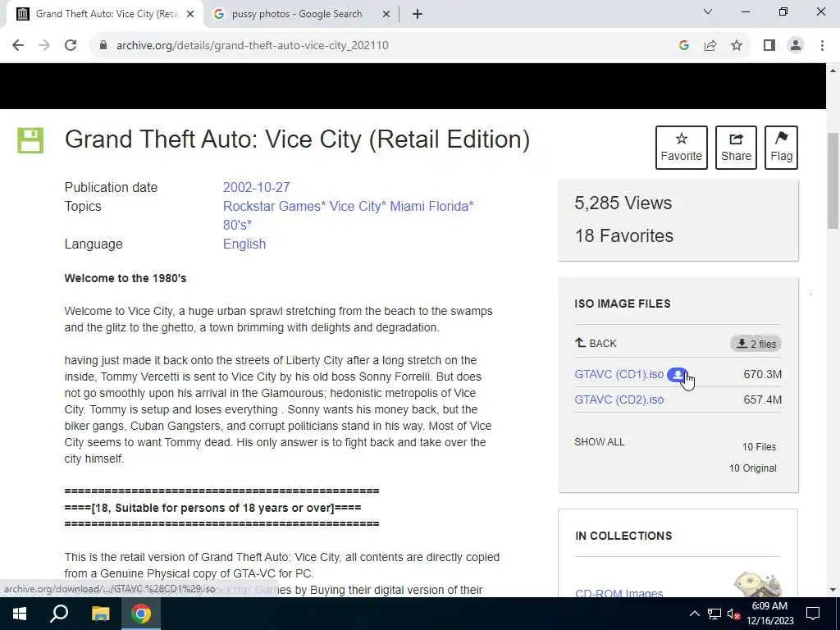840x630 pixels.
Task: Close the Google Search tab
Action: tap(386, 14)
